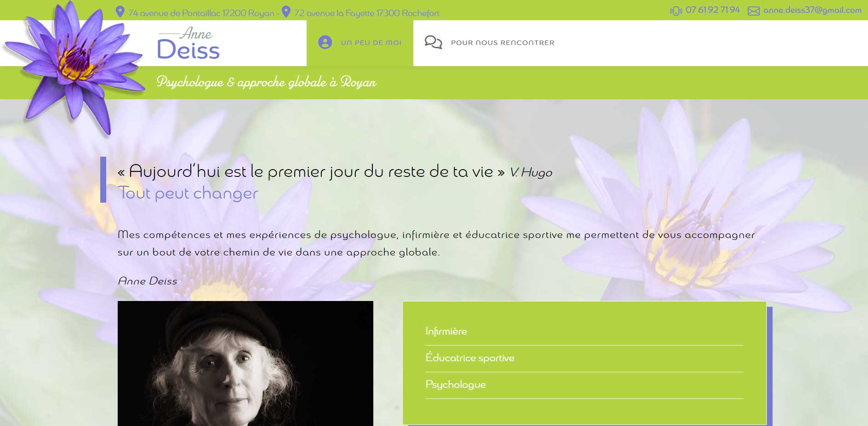Click the chat bubbles icon in navigation

[433, 42]
